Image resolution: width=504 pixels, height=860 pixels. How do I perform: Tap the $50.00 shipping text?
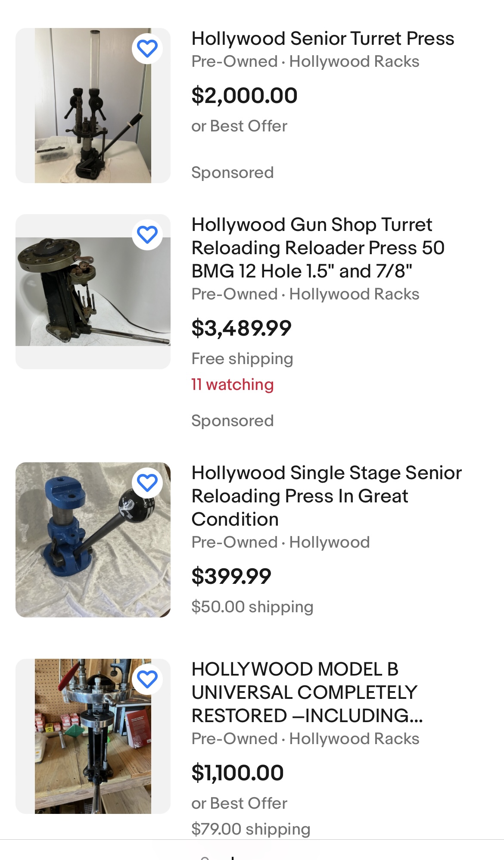[252, 607]
